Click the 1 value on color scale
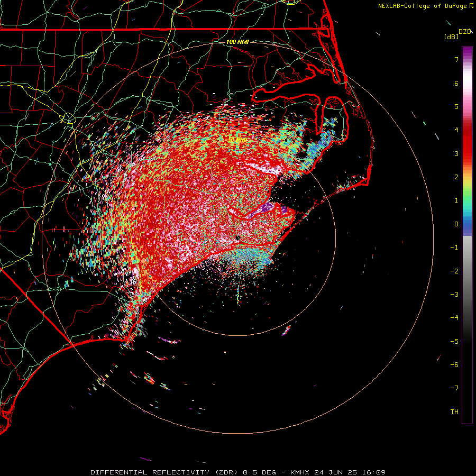The width and height of the screenshot is (476, 476). coord(456,200)
